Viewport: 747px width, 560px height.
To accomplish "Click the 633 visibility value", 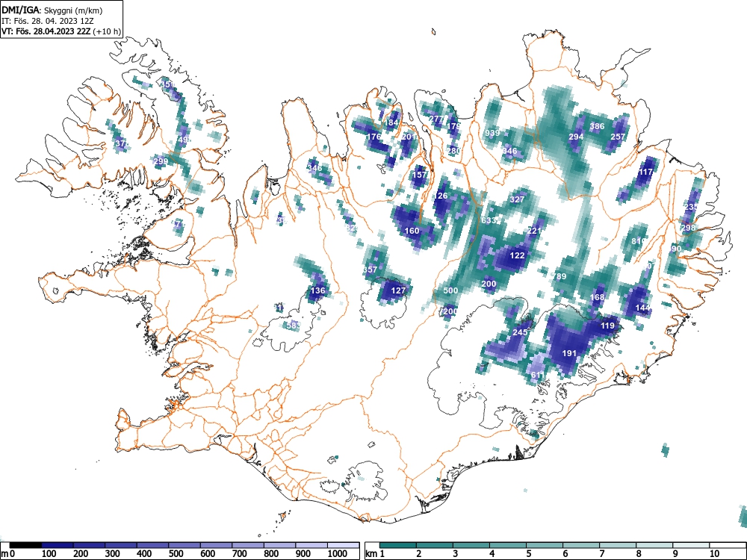I will click(x=489, y=220).
